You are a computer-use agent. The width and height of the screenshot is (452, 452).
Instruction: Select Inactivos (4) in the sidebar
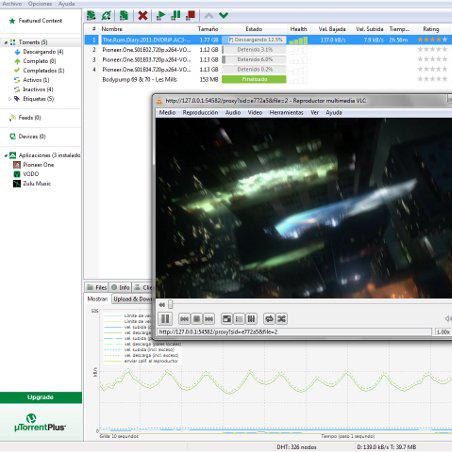[38, 89]
